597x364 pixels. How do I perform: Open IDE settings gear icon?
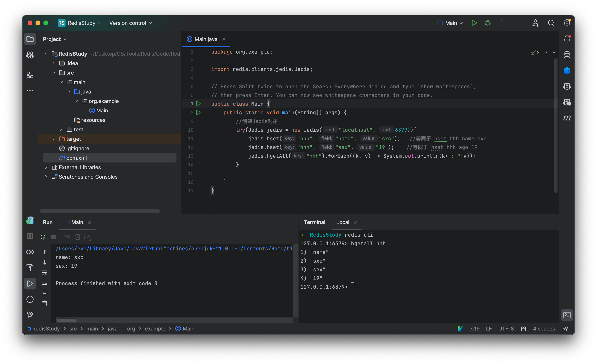click(x=567, y=23)
